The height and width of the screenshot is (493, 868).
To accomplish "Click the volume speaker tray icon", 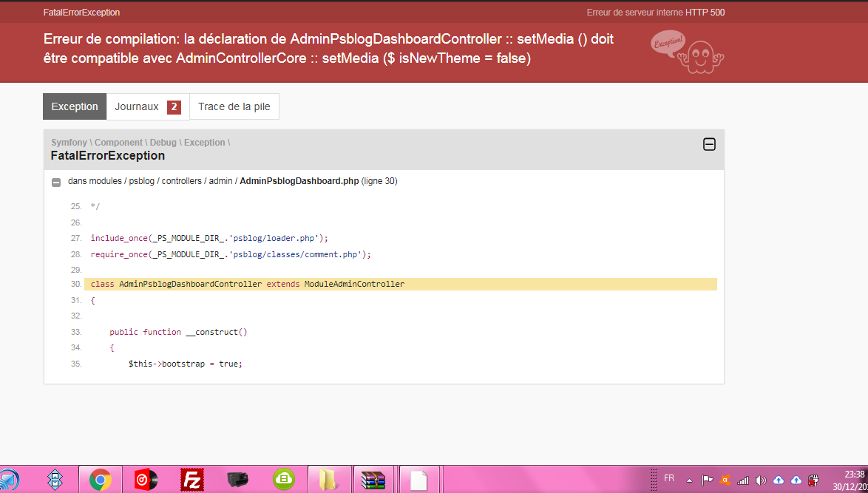I will coord(761,480).
